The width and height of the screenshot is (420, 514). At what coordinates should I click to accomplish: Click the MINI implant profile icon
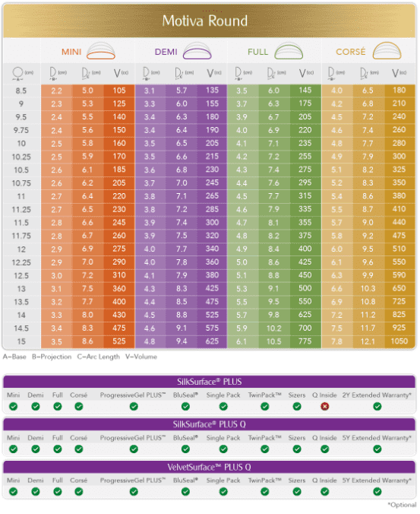pos(101,51)
